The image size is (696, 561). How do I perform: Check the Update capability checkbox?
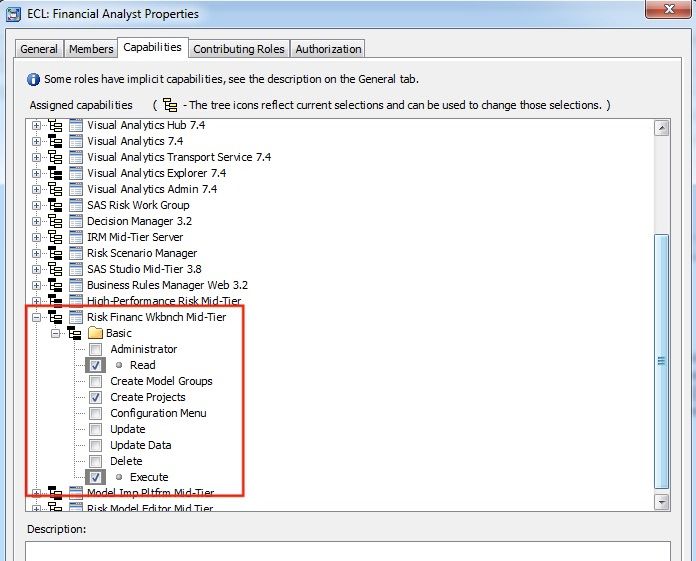coord(95,430)
